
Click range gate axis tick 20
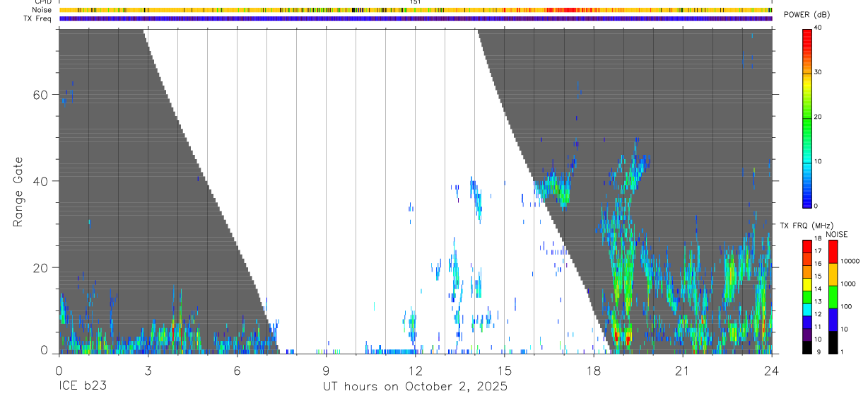coord(40,267)
